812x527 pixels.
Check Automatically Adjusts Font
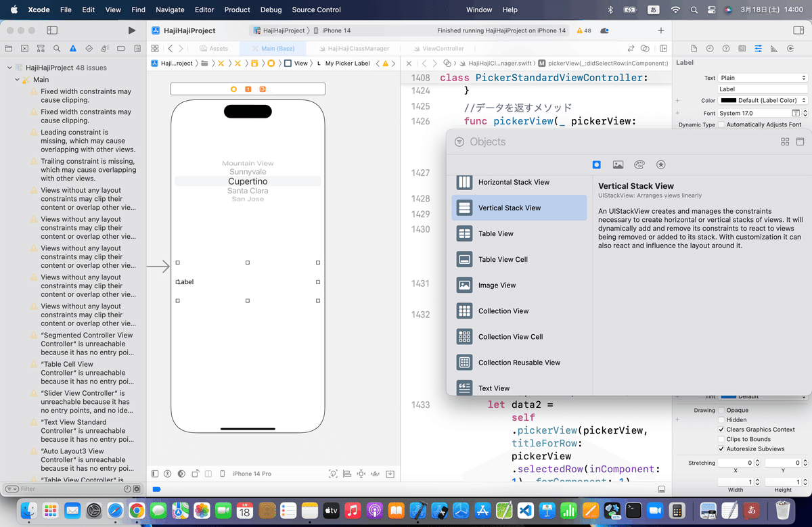(x=721, y=124)
